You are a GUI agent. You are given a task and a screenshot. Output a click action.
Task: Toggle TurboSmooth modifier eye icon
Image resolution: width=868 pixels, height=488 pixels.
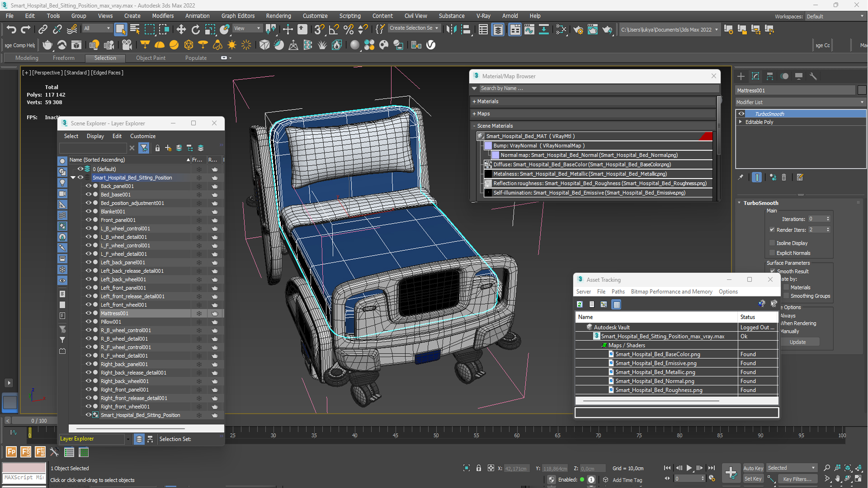[x=741, y=113]
